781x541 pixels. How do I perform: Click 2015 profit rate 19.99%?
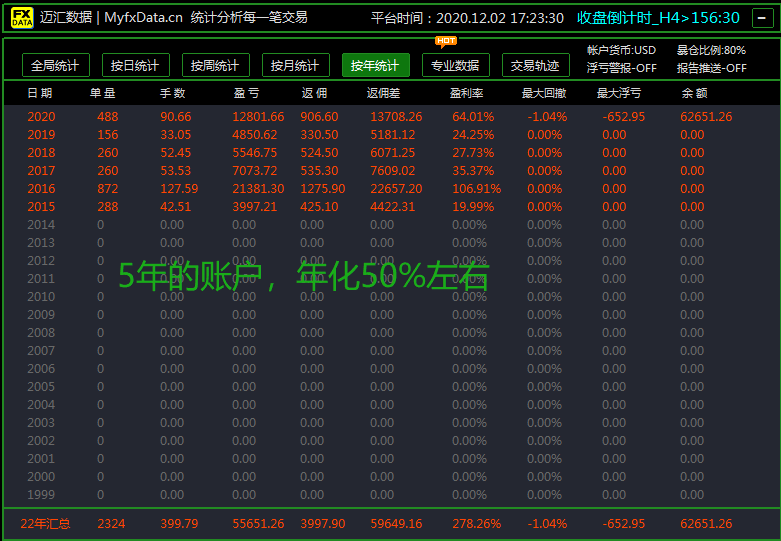(473, 207)
